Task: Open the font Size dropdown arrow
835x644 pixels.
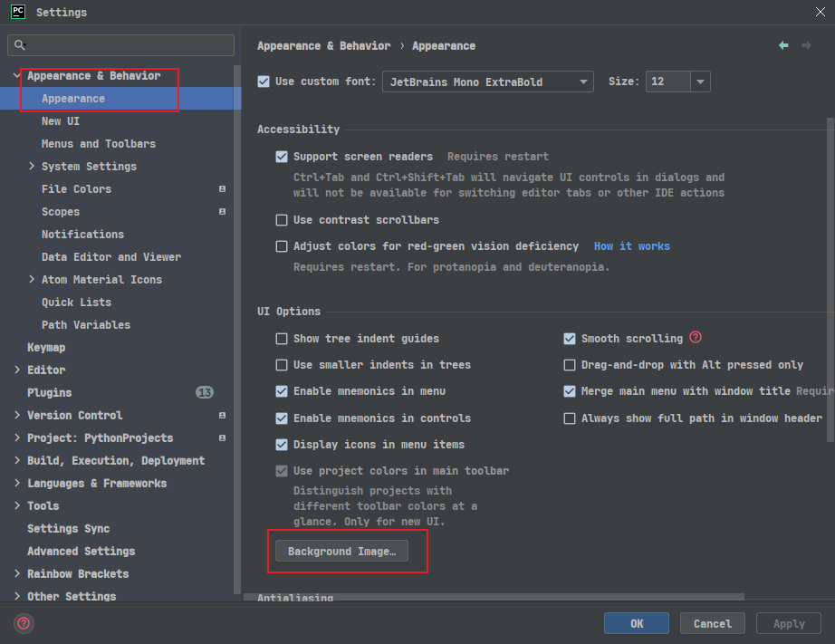Action: [x=700, y=82]
